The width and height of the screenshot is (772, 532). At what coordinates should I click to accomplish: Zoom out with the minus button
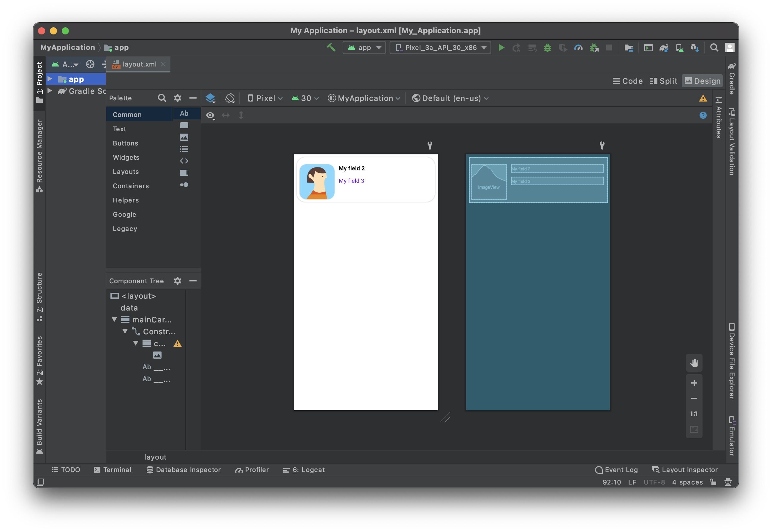click(x=694, y=399)
